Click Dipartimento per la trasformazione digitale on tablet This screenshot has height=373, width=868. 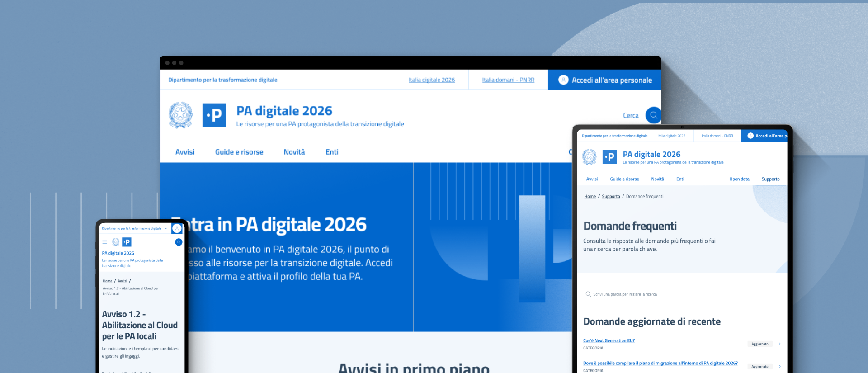point(614,136)
